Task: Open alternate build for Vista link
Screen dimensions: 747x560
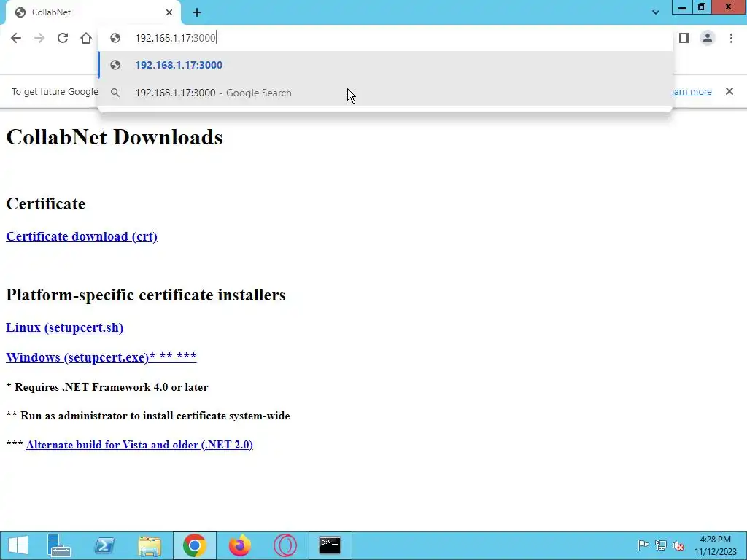Action: [x=139, y=445]
